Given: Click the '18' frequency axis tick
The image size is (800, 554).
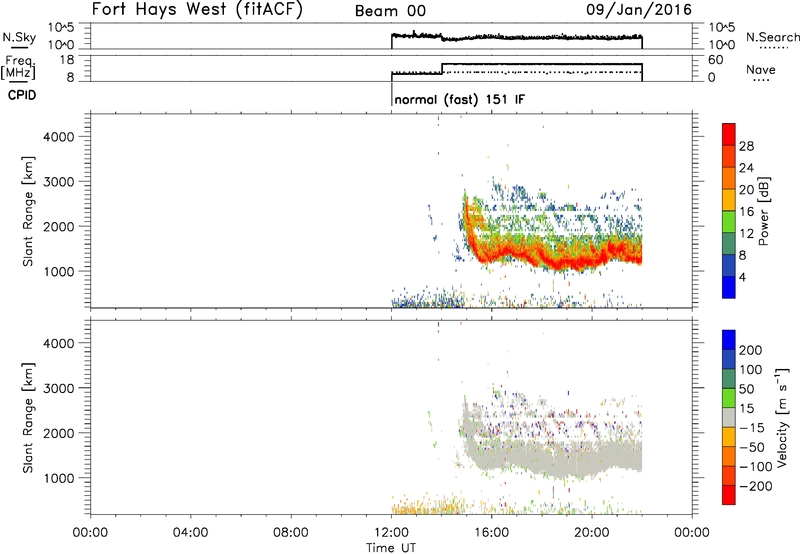Looking at the screenshot, I should click(67, 60).
